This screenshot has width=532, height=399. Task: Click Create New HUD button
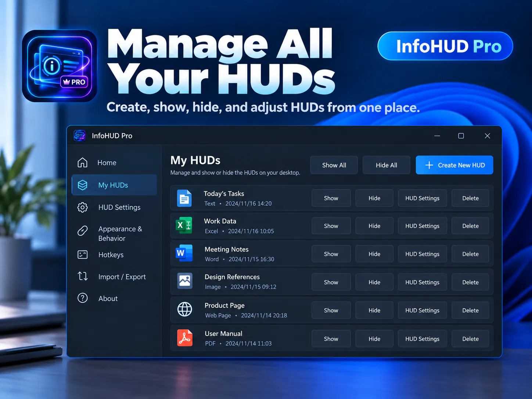(454, 165)
